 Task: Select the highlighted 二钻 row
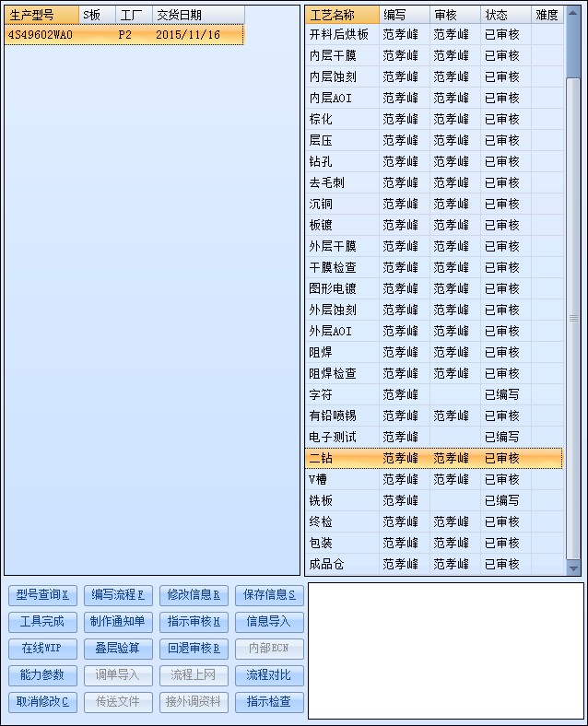pos(434,459)
